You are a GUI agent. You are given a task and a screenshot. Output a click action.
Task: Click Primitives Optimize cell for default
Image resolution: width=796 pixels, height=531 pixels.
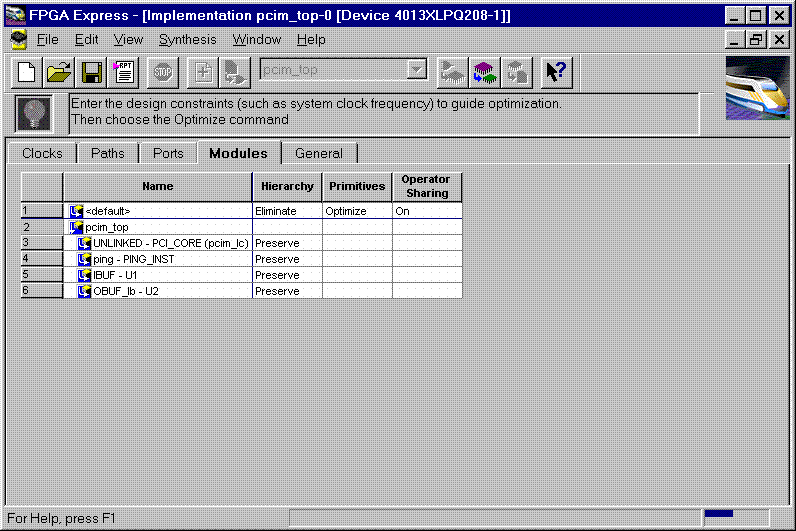(356, 211)
